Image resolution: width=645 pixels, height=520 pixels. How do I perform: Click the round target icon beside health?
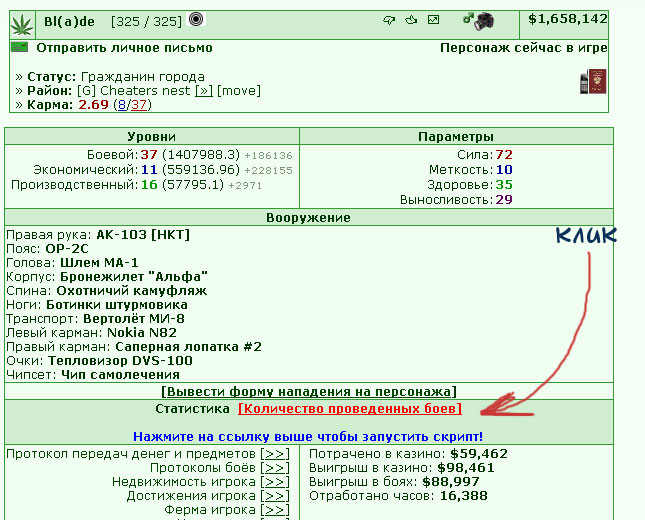[x=196, y=19]
